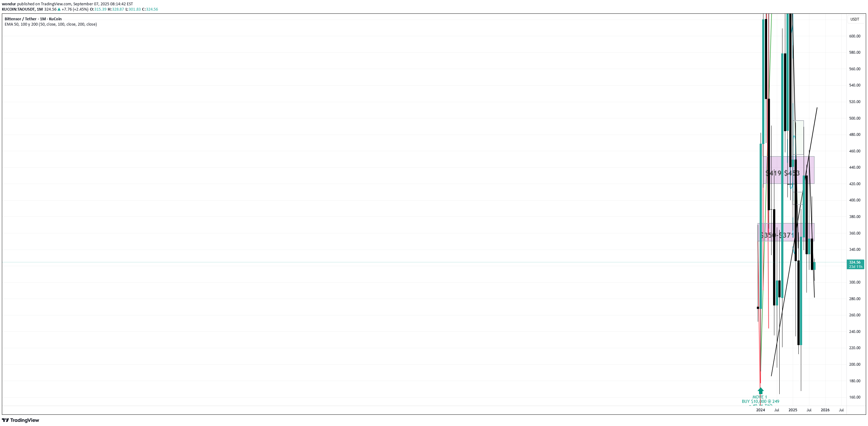Click the 600.00 price axis label
This screenshot has height=426, width=868.
855,36
